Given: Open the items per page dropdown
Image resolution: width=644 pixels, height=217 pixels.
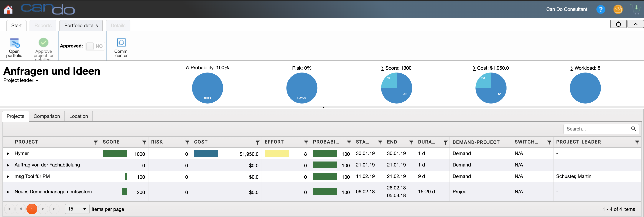Looking at the screenshot, I should (77, 209).
